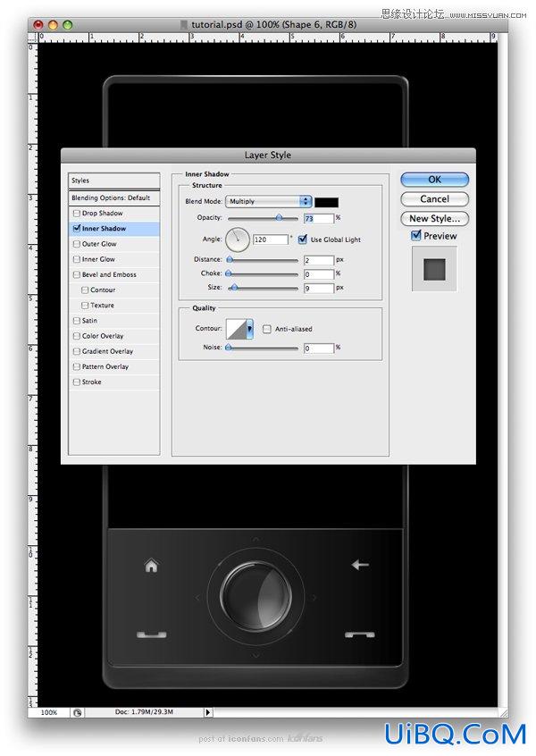
Task: Open the status bar info arrow menu
Action: (208, 712)
